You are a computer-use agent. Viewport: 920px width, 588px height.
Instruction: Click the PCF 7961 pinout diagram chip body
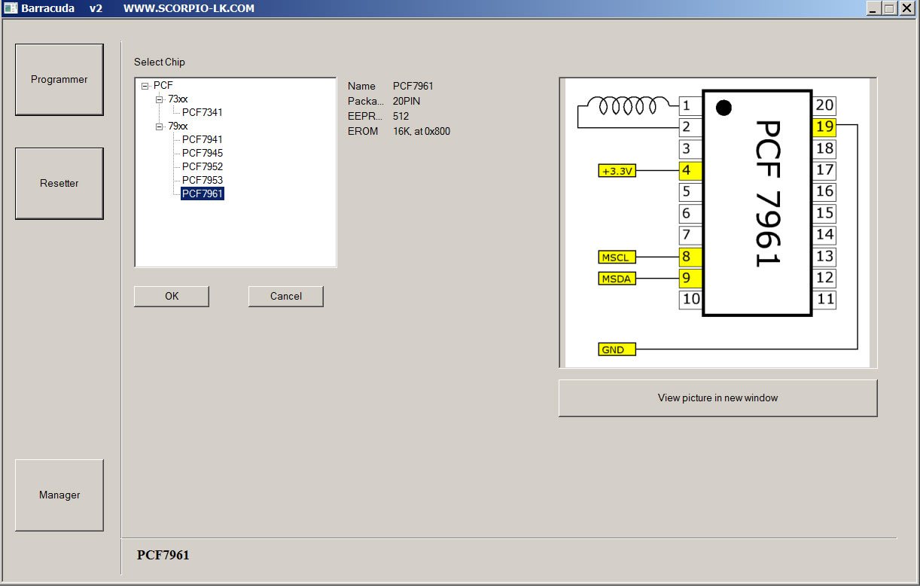click(757, 203)
